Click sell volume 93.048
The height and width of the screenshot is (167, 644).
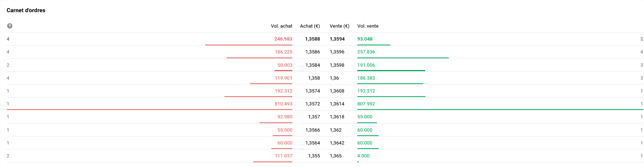point(365,39)
